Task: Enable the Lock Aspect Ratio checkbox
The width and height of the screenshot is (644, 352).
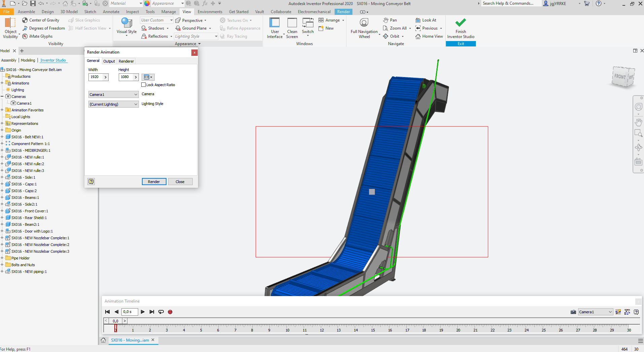Action: click(144, 85)
